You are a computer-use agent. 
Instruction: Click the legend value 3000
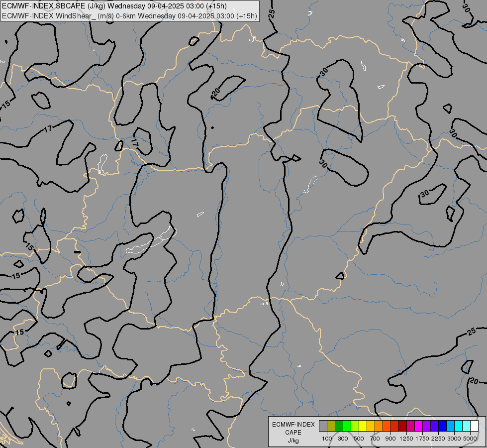tap(454, 439)
